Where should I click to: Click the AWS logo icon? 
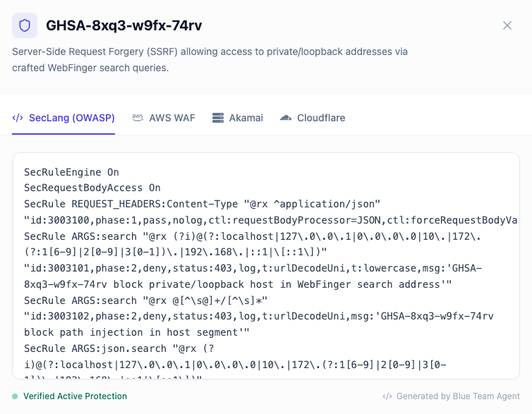coord(138,118)
